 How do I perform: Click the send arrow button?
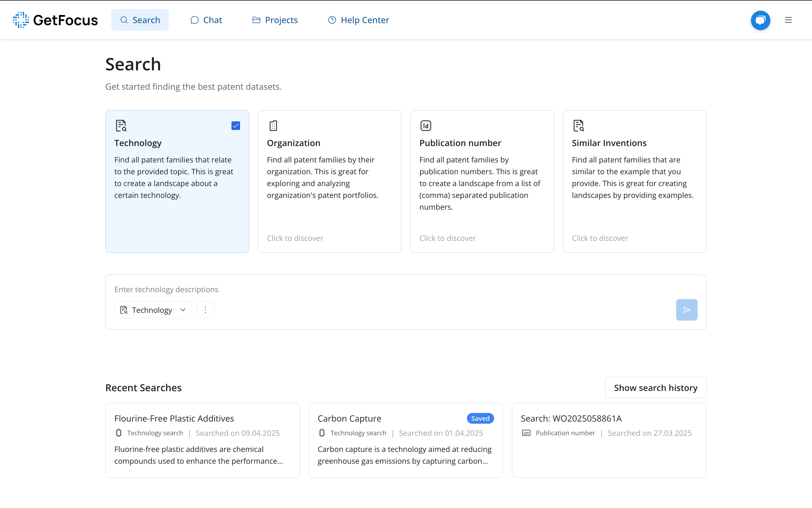(x=686, y=309)
